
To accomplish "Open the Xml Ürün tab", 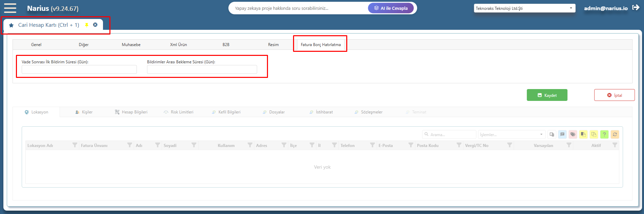I will (179, 45).
